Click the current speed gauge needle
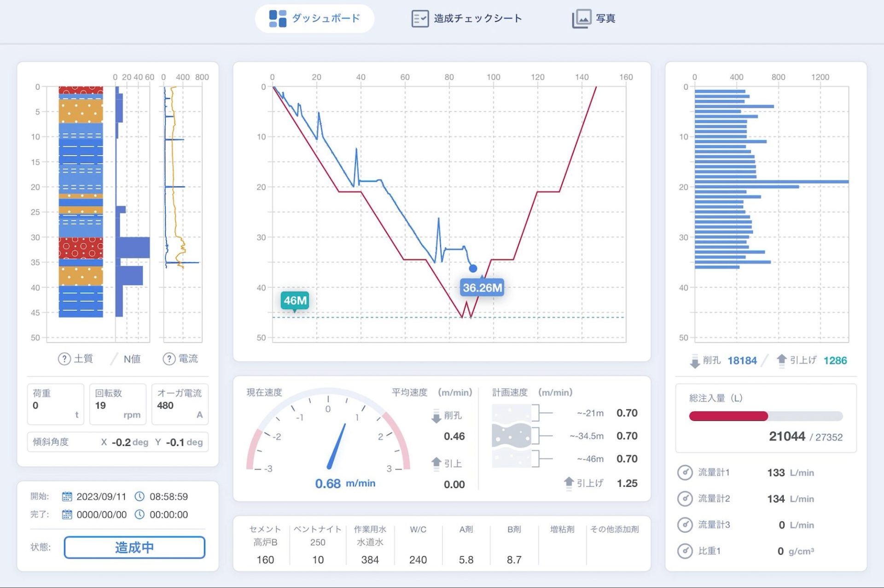The image size is (884, 588). (x=337, y=446)
